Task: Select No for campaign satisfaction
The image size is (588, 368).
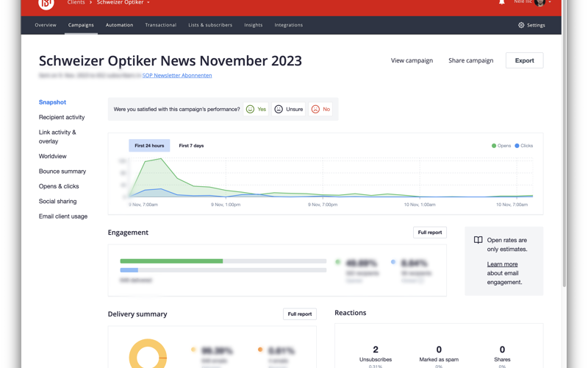Action: [320, 109]
